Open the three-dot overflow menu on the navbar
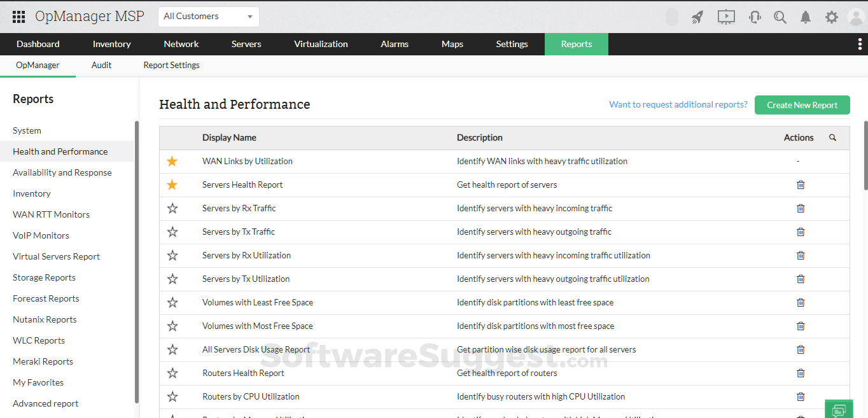The height and width of the screenshot is (418, 868). pos(860,43)
